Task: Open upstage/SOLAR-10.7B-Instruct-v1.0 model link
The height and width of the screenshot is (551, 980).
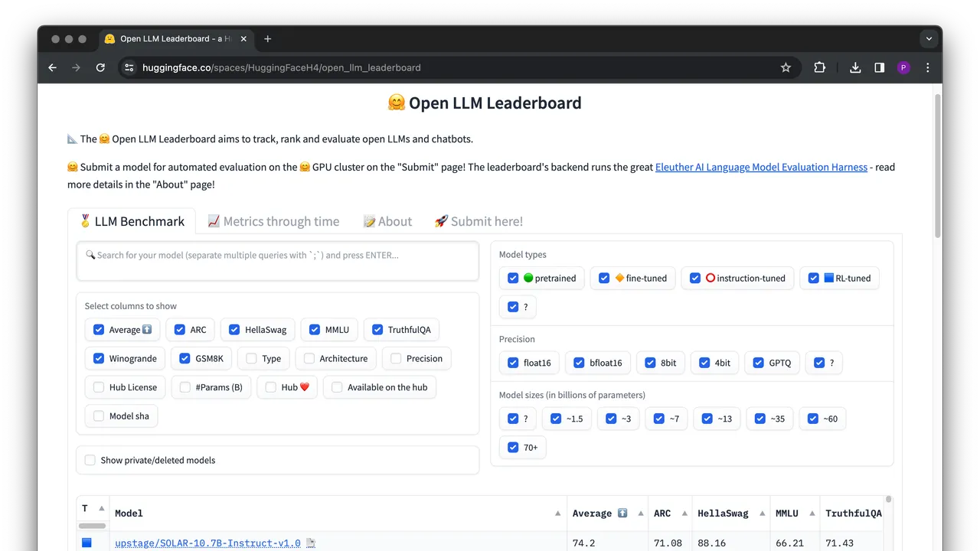Action: pos(207,543)
